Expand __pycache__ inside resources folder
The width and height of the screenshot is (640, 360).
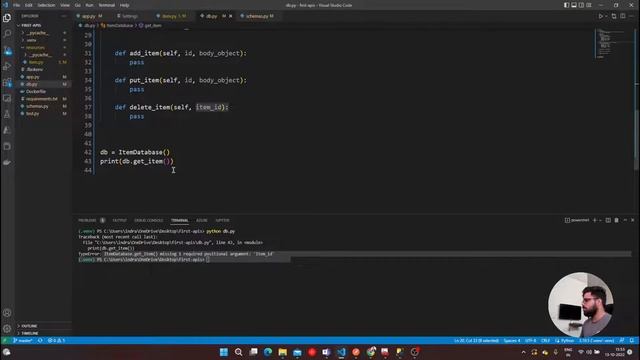tap(41, 55)
